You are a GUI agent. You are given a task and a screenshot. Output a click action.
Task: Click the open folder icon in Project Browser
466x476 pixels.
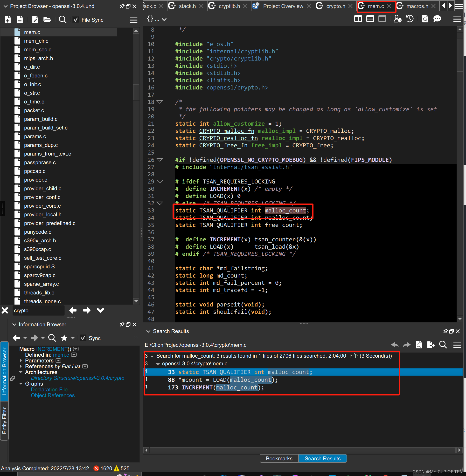(x=47, y=20)
